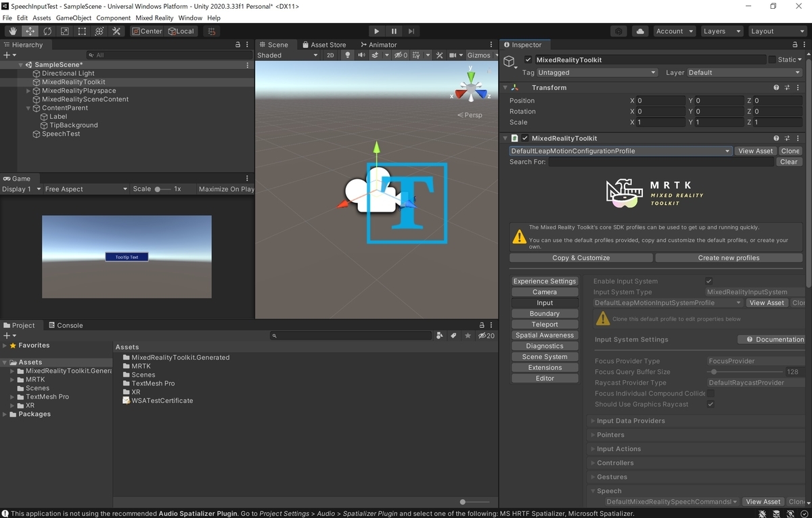Open Collab services icon

pos(618,31)
